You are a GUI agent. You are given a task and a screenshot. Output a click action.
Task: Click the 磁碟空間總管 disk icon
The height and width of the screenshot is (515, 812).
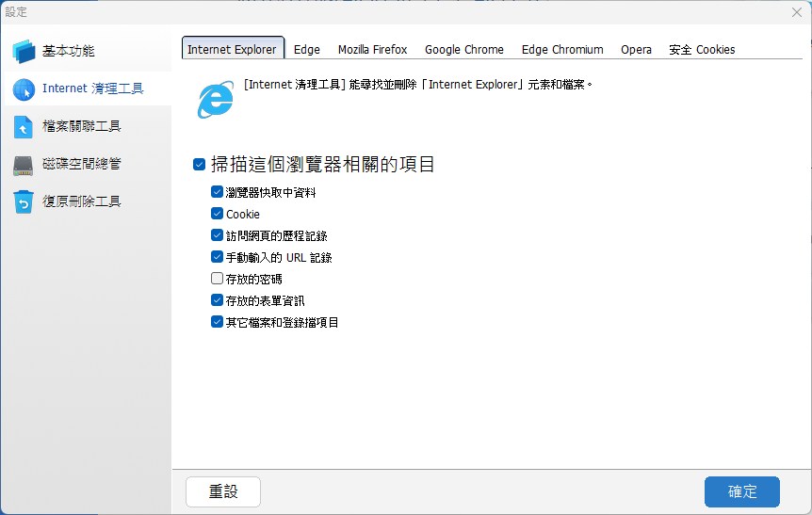coord(24,165)
